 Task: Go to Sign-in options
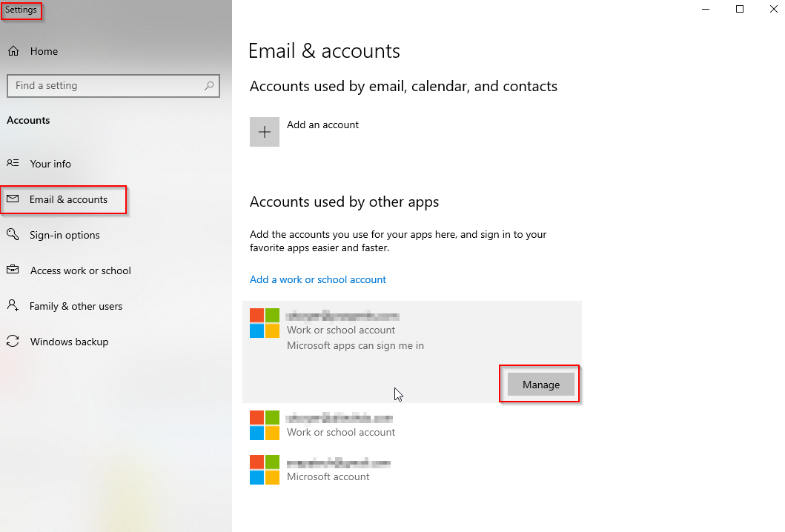point(64,235)
